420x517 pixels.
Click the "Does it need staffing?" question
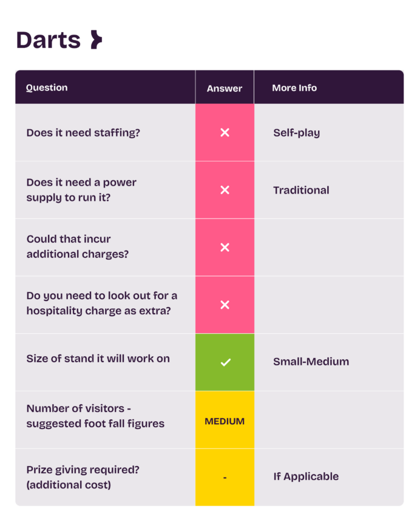pos(83,132)
